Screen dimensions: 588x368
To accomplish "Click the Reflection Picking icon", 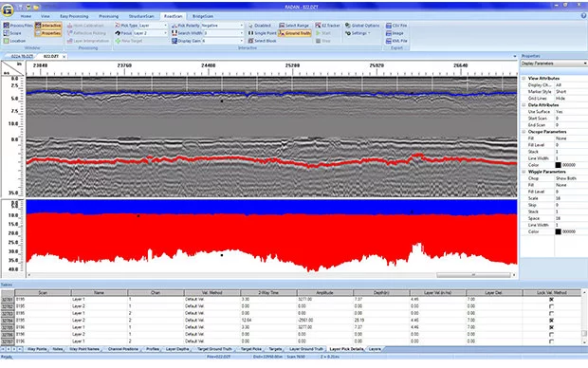I will [x=70, y=33].
